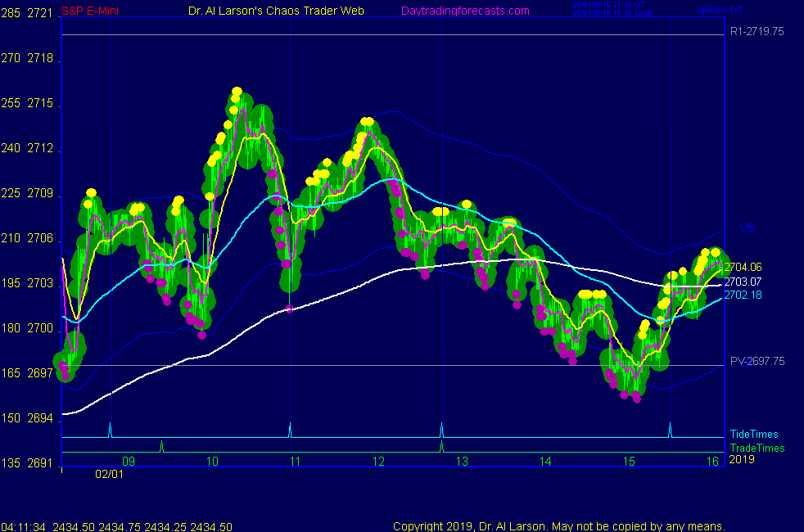Click the 04:11:34 time in status line
Image resolution: width=804 pixels, height=532 pixels.
click(23, 527)
